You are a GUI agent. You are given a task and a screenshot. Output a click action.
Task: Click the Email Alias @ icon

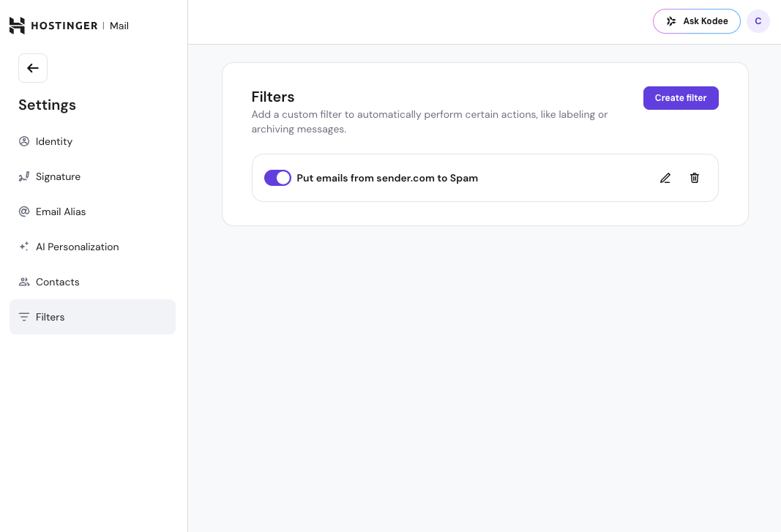pyautogui.click(x=24, y=211)
